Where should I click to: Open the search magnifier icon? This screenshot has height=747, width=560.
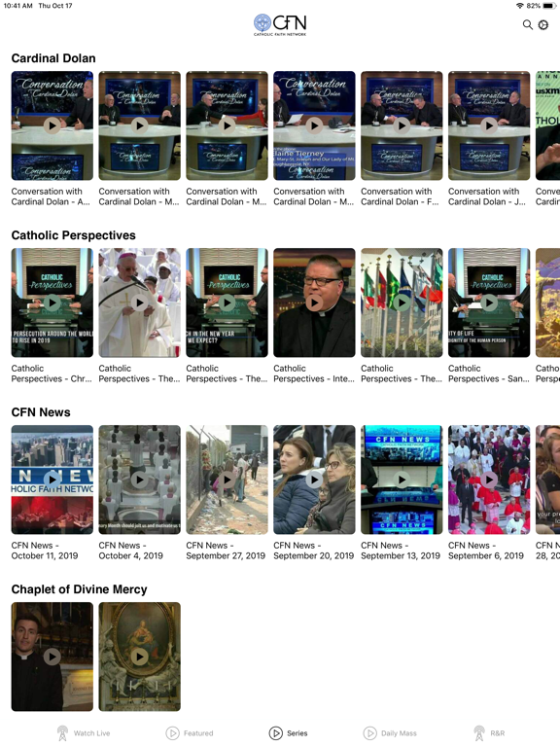point(527,24)
